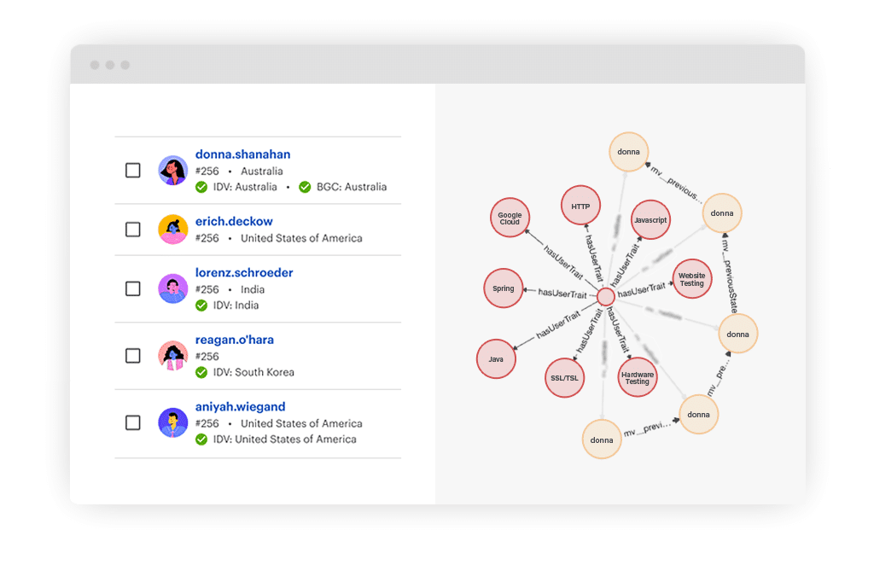
Task: Click erich.deckow's yellow avatar icon
Action: 173,230
